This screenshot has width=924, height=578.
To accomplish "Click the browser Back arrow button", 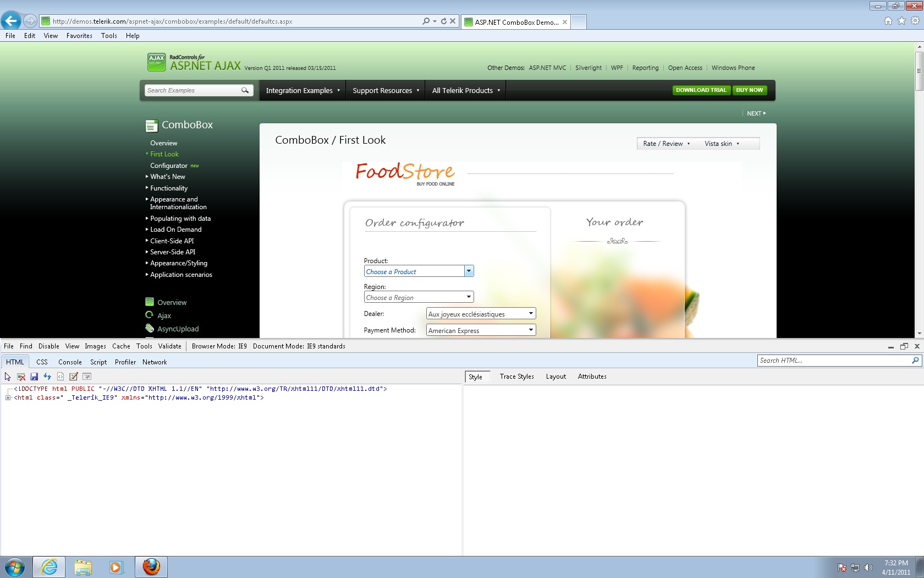I will point(11,21).
